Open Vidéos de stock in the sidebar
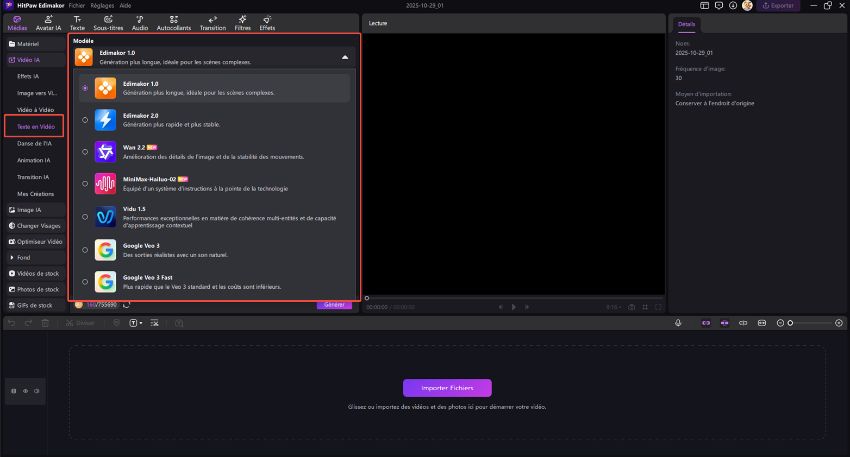The width and height of the screenshot is (850, 457). pos(34,273)
